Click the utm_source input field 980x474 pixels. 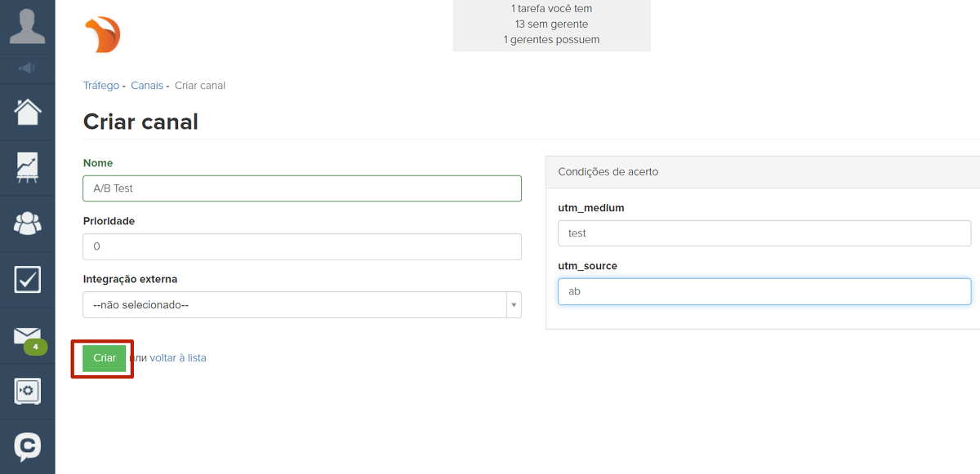764,291
